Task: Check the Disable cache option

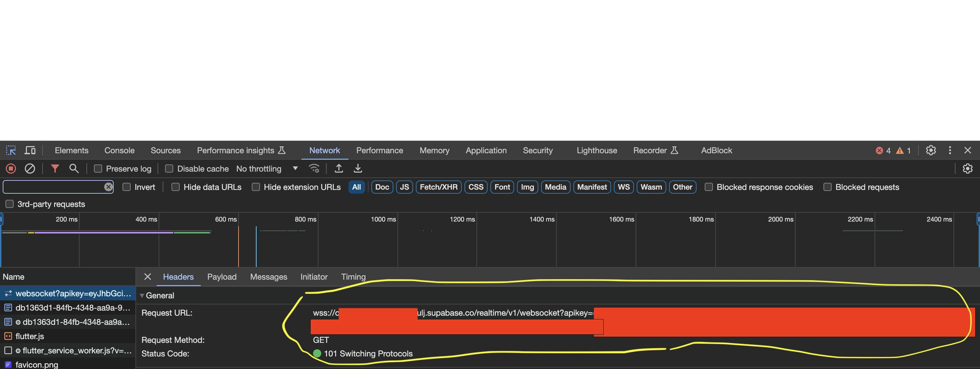Action: pos(169,169)
